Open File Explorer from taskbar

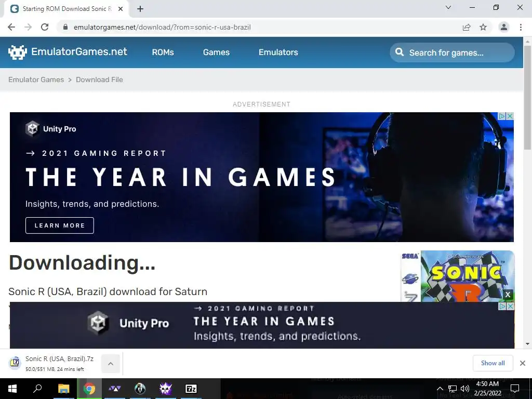[x=63, y=389]
